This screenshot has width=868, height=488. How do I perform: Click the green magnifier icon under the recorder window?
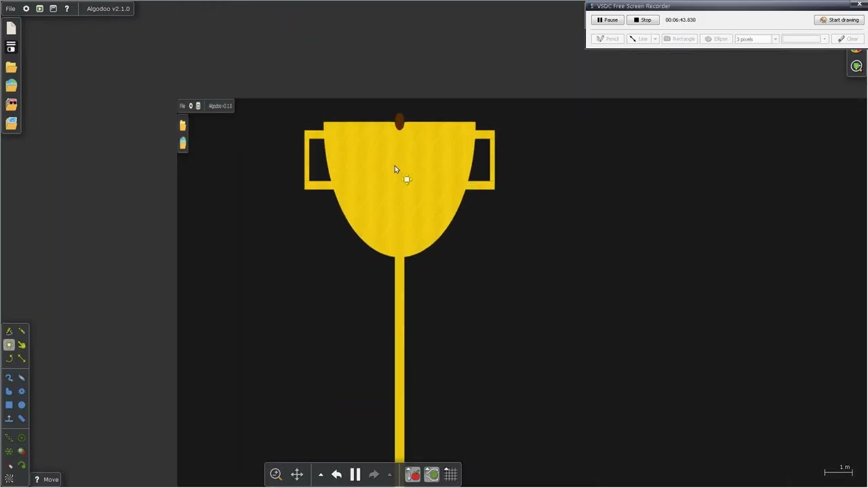click(856, 66)
